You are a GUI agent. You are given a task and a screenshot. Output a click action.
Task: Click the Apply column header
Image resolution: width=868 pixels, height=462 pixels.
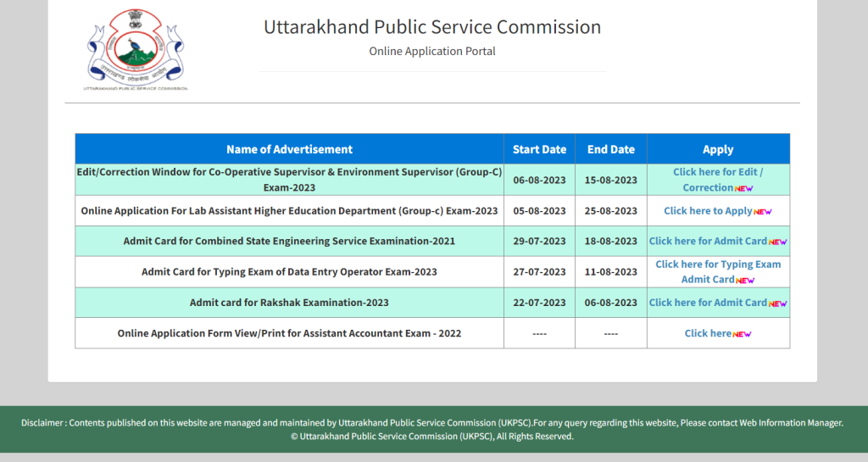(718, 149)
